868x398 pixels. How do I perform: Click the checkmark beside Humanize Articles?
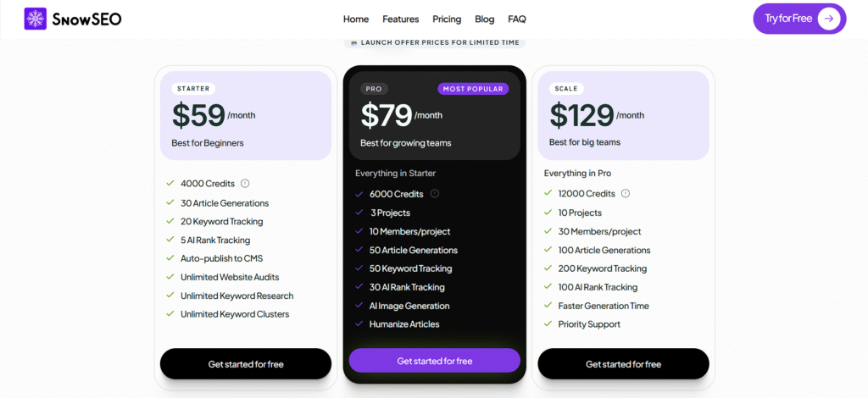pyautogui.click(x=359, y=324)
